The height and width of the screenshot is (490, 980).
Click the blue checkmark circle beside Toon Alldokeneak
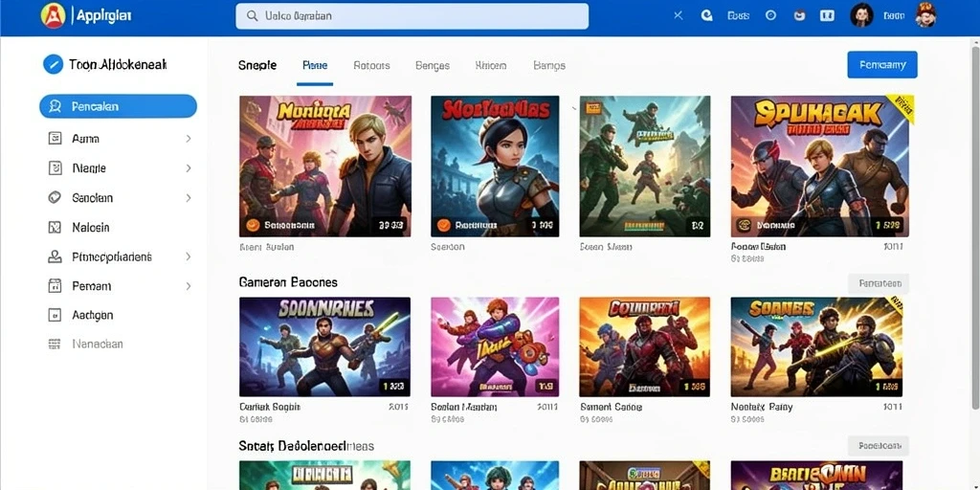pos(54,64)
